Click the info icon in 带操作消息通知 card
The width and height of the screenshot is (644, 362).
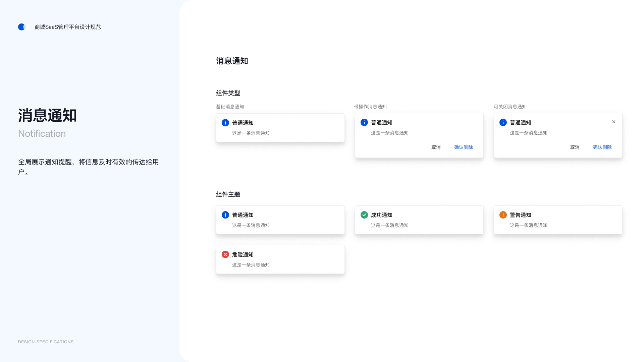[x=364, y=122]
